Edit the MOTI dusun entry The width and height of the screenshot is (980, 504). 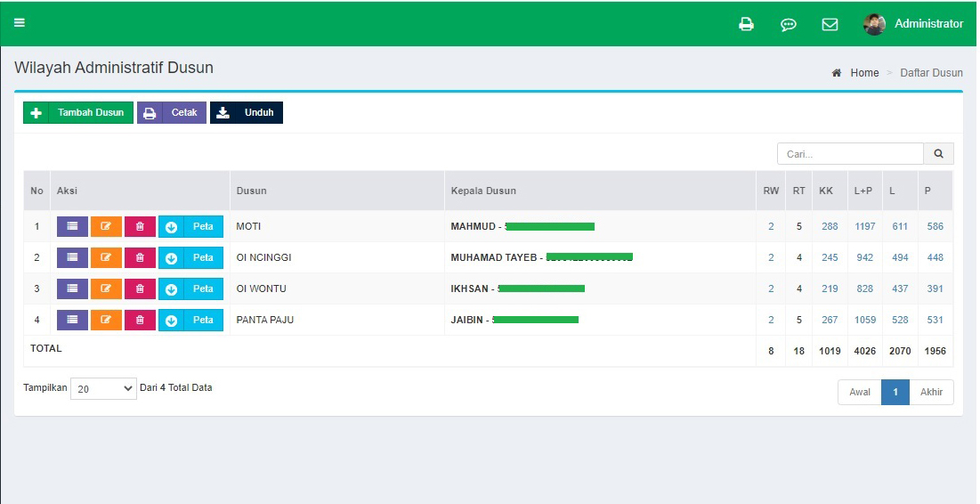(x=106, y=226)
